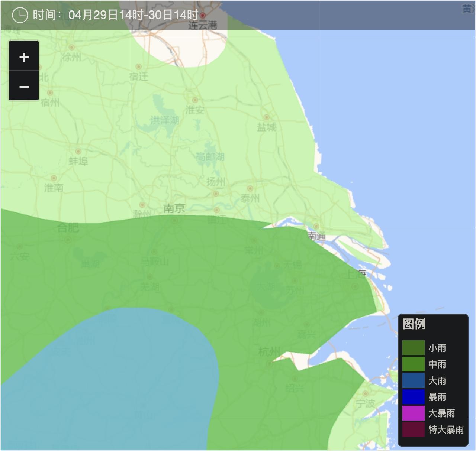This screenshot has width=476, height=451.
Task: Click the 图例 legend title
Action: tap(414, 324)
